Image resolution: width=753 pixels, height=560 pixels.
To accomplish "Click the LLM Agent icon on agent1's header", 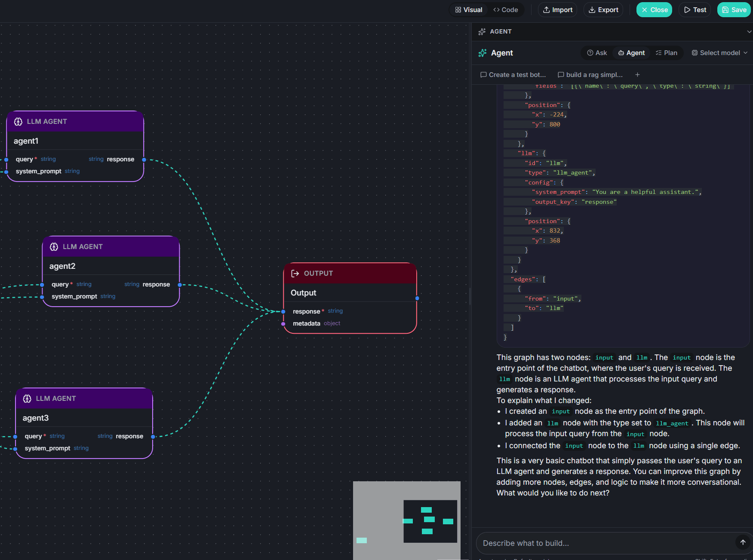I will (x=18, y=122).
